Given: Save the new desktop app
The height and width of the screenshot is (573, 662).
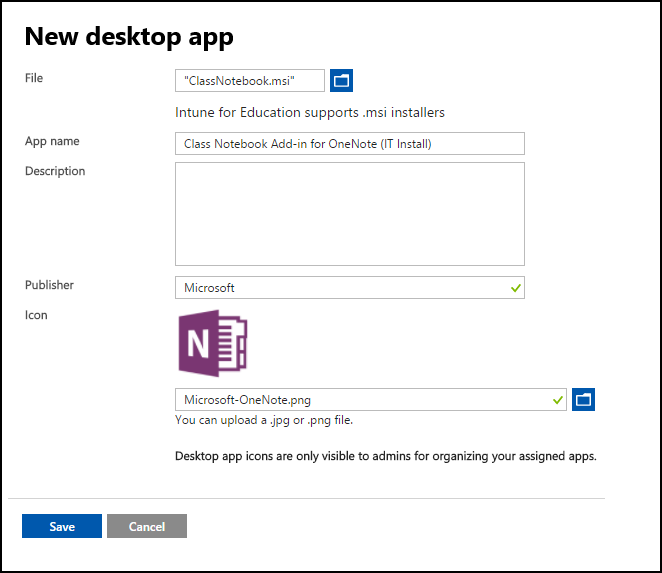Looking at the screenshot, I should [62, 526].
